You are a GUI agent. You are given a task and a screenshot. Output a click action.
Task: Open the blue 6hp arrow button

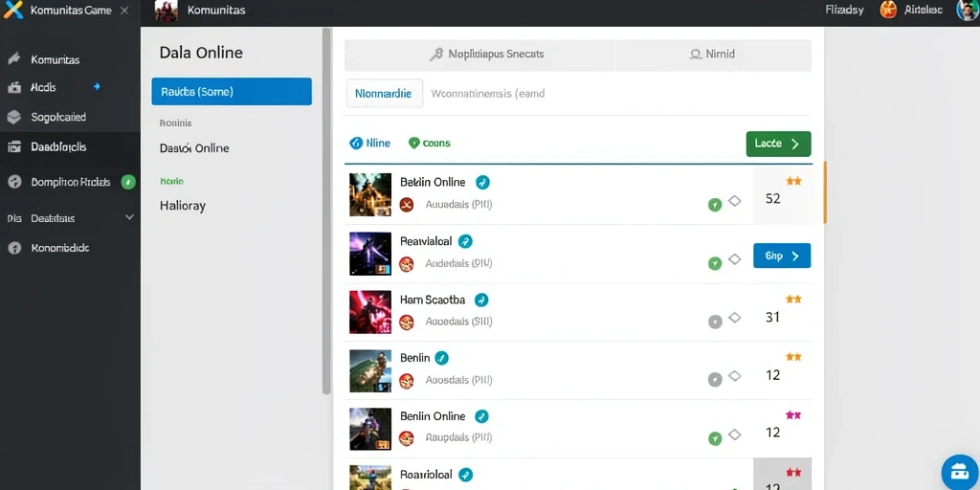click(782, 256)
